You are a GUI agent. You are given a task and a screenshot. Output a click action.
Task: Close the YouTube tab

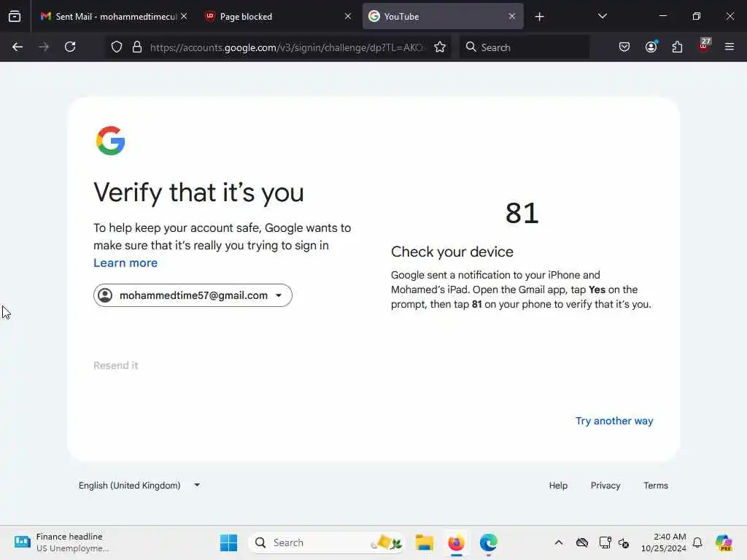tap(511, 16)
